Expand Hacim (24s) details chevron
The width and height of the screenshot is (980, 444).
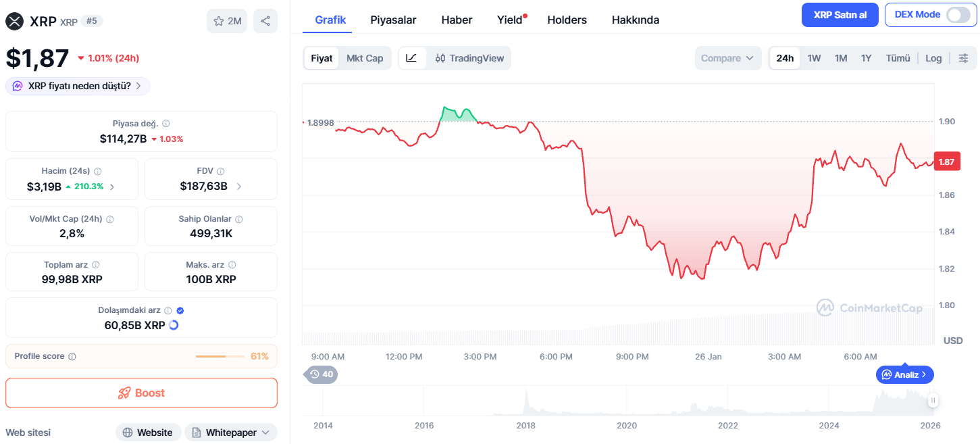pyautogui.click(x=112, y=187)
